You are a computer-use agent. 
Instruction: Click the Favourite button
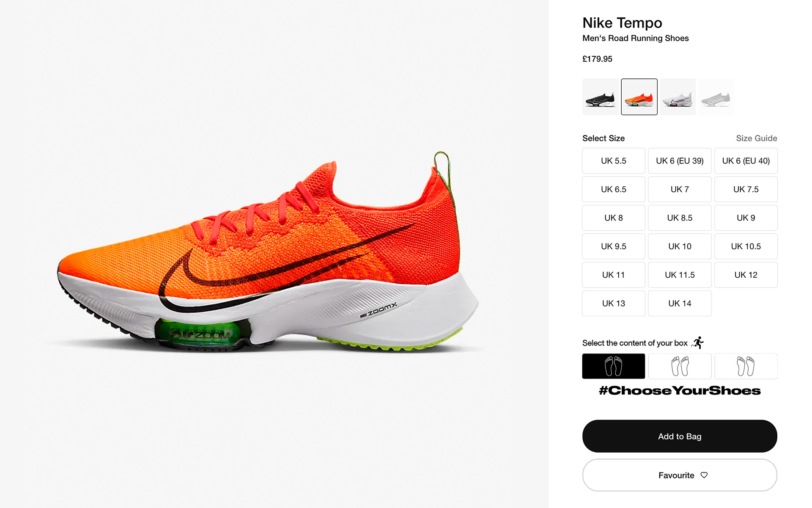[x=680, y=475]
